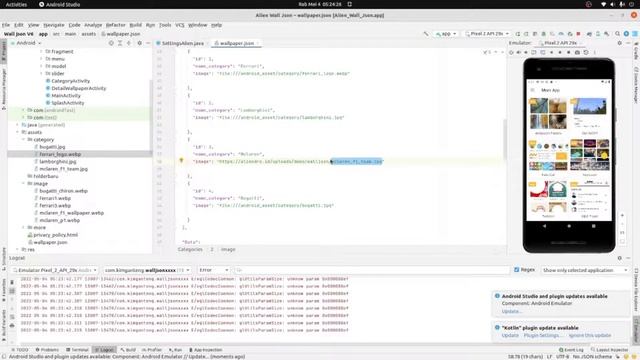Click the Make Project hammer icon
This screenshot has height=360, width=640.
(x=426, y=34)
